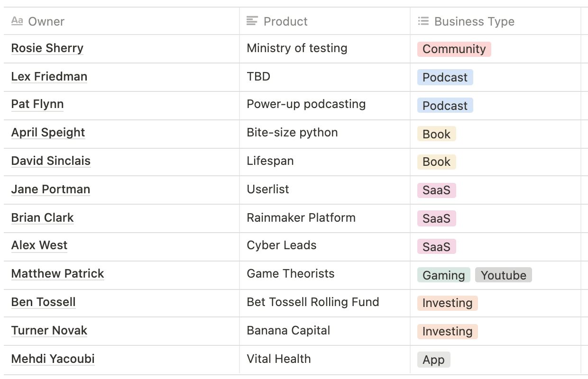
Task: Open the Owner column header menu
Action: coord(121,21)
